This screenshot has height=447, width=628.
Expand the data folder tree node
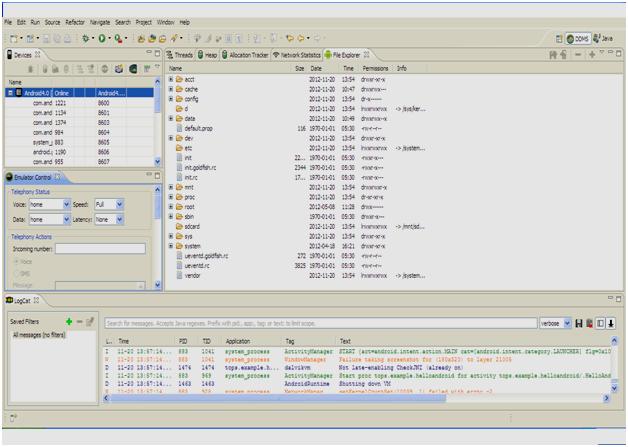pos(171,119)
